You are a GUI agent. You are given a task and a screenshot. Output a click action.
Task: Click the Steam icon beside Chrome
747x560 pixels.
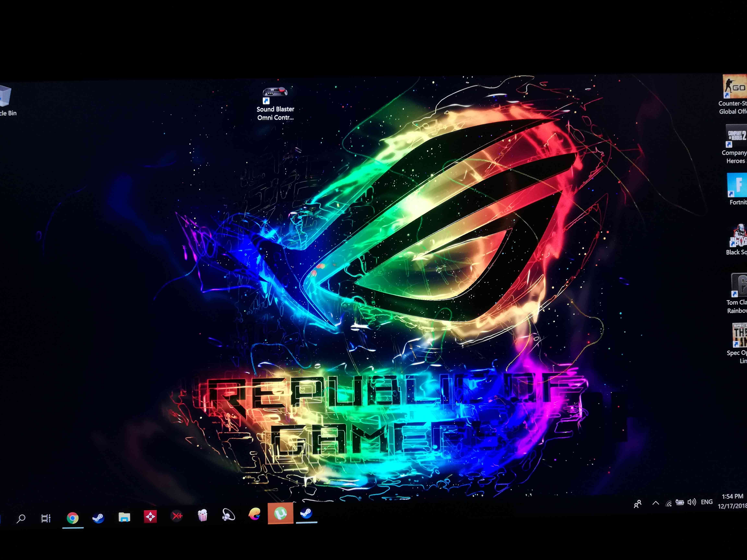pyautogui.click(x=98, y=518)
